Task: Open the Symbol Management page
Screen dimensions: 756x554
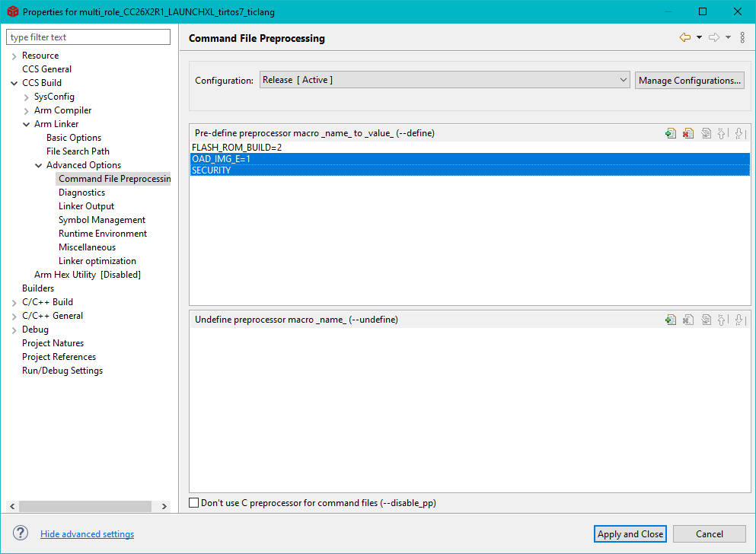Action: click(101, 220)
